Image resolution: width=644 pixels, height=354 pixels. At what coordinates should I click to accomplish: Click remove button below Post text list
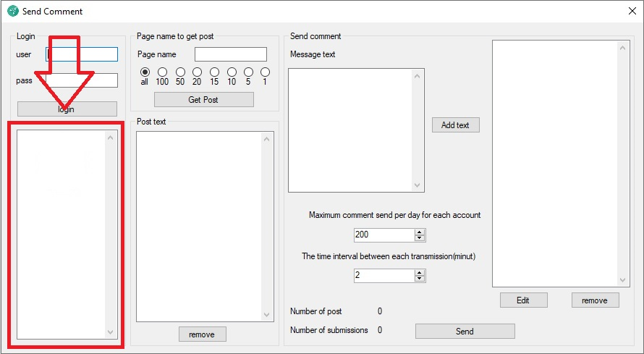202,334
